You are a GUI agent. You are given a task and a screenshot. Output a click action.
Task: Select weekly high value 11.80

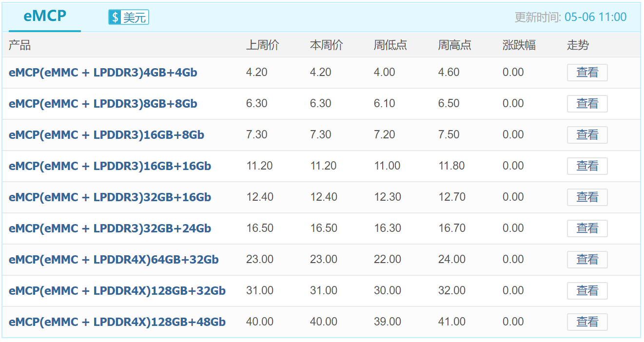tap(451, 166)
